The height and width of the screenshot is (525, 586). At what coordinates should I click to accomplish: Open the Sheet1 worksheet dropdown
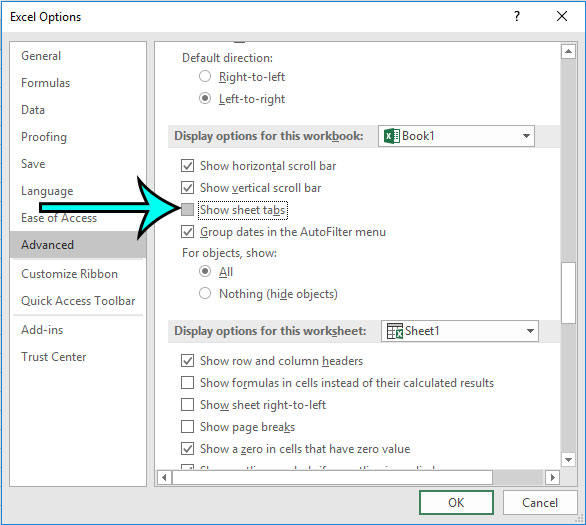coord(460,331)
